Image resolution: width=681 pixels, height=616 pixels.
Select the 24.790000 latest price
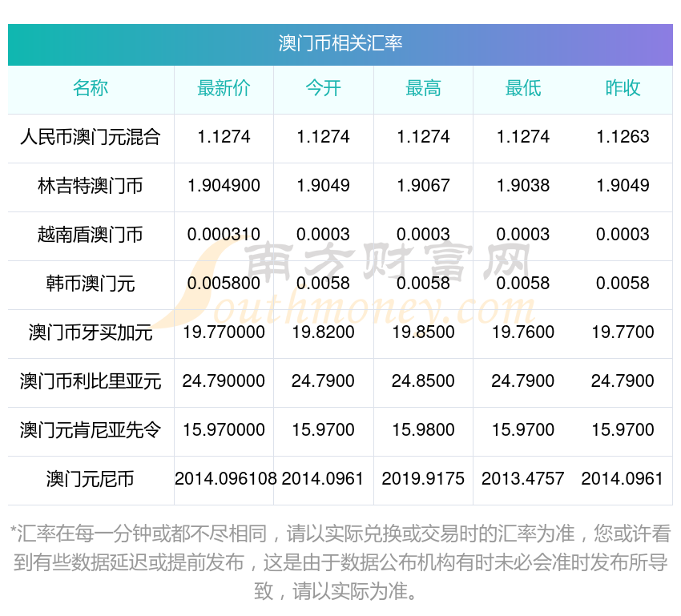(224, 381)
